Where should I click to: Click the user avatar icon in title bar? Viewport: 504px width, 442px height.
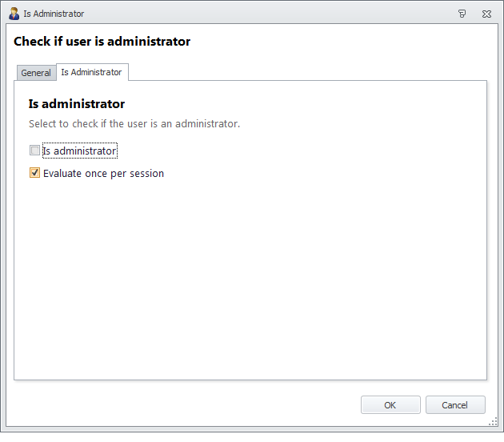click(x=14, y=14)
